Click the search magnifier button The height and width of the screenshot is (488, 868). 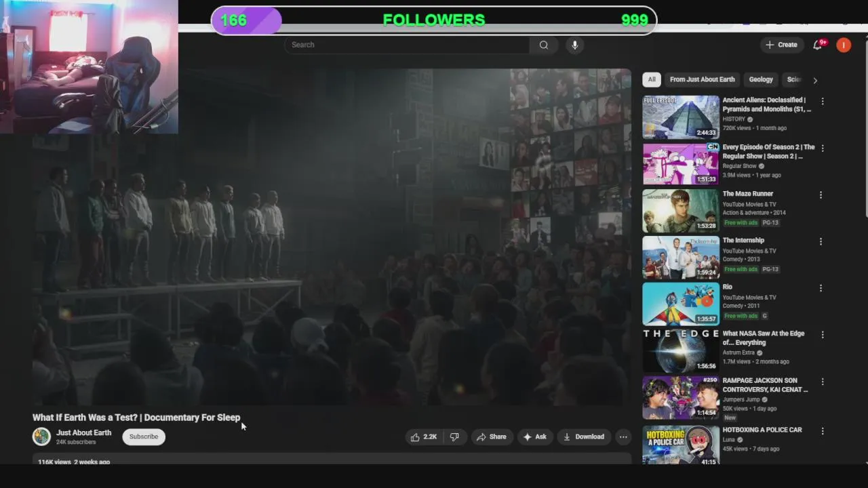pyautogui.click(x=544, y=45)
